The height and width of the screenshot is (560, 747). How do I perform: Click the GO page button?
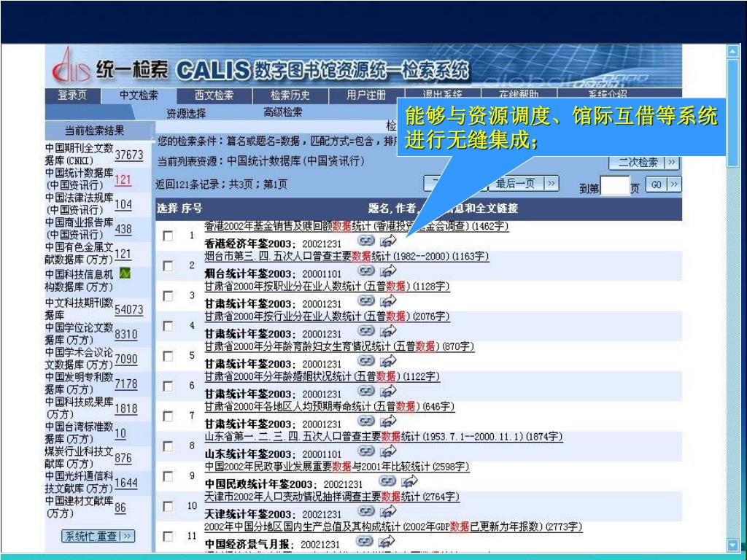coord(662,184)
